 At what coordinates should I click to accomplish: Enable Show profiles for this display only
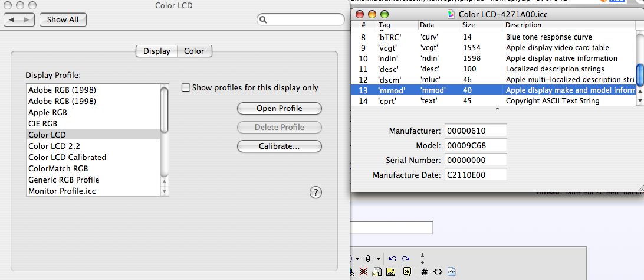(186, 87)
